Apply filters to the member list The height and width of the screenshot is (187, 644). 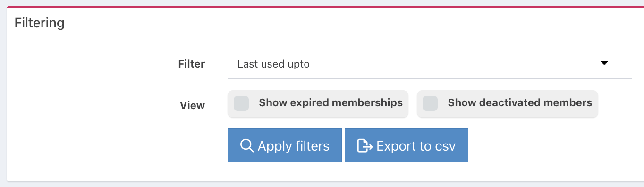point(284,145)
